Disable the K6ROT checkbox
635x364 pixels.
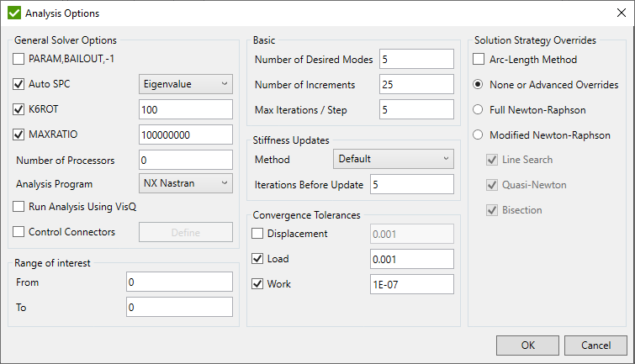pyautogui.click(x=20, y=109)
